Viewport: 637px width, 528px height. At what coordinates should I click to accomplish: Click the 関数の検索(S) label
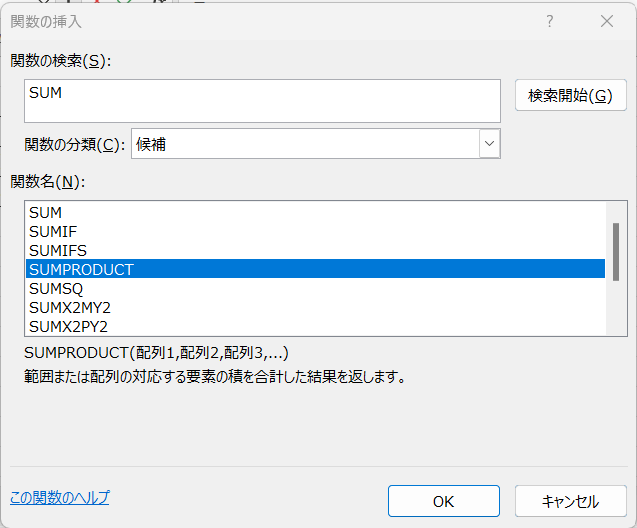[59, 61]
